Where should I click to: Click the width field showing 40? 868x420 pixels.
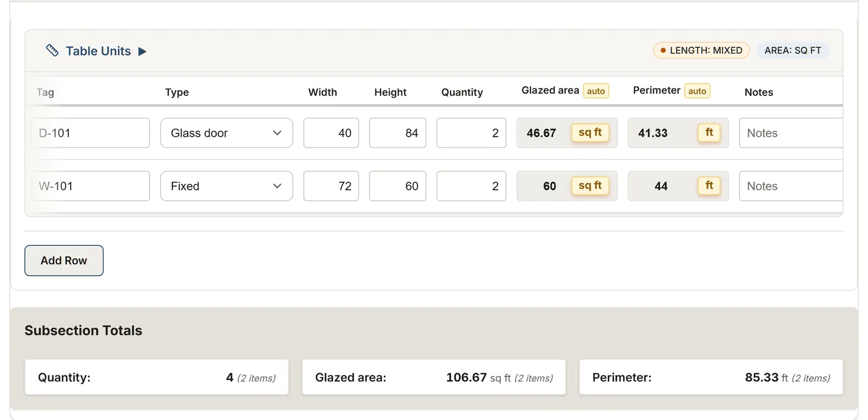click(331, 133)
